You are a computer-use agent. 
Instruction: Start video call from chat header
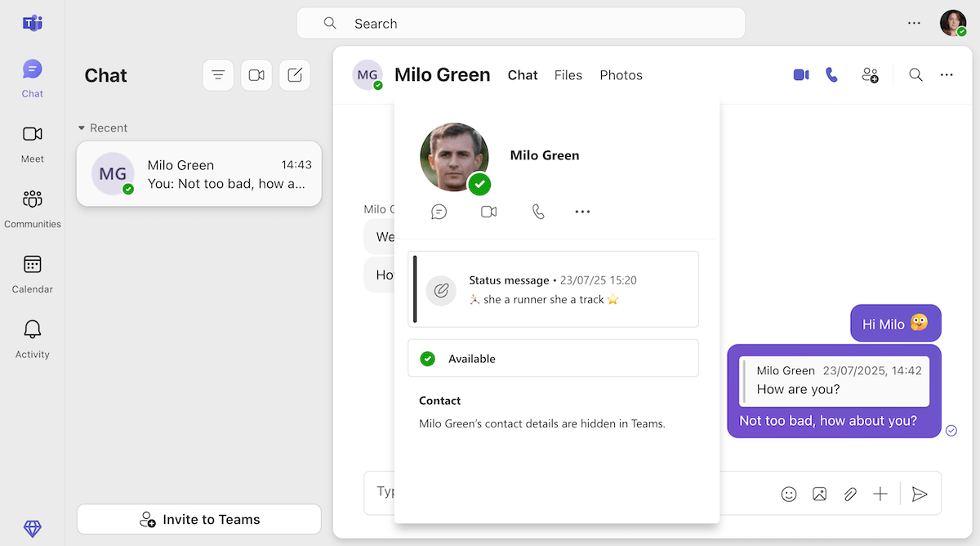(x=801, y=74)
